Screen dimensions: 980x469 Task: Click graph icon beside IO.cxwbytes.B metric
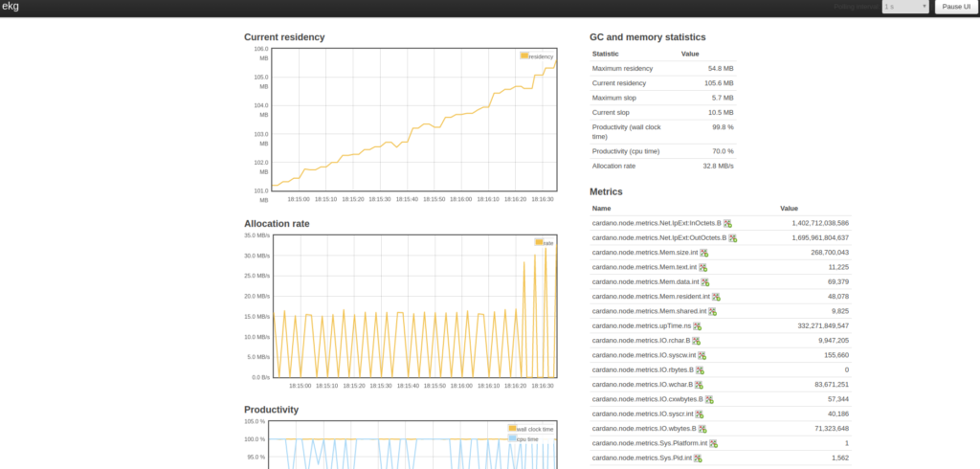point(709,399)
